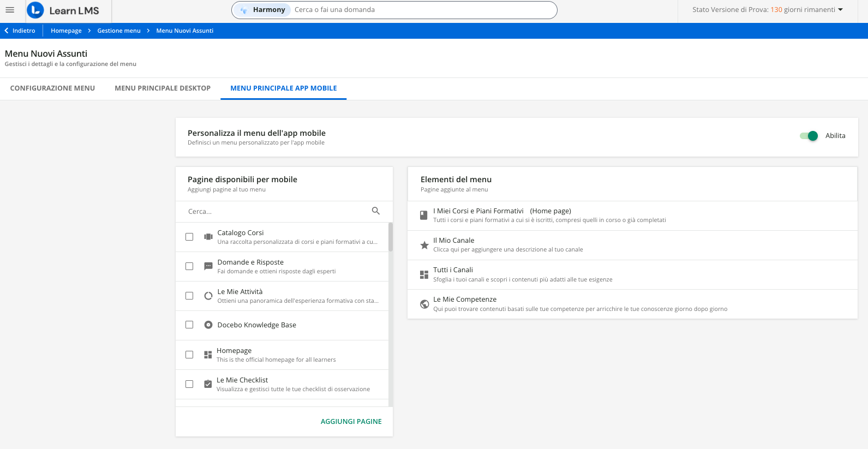Tick the Le Mie Checklist checkbox
868x449 pixels.
point(189,384)
